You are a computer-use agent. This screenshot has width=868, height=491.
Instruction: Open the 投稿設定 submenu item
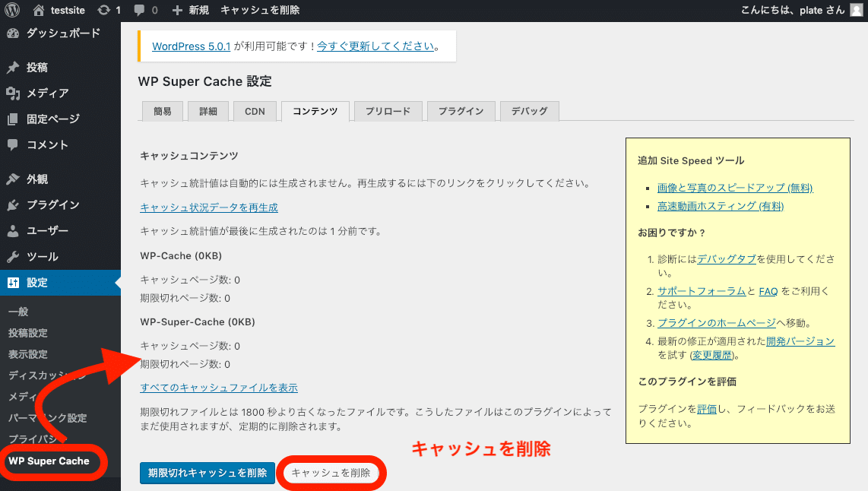click(27, 333)
